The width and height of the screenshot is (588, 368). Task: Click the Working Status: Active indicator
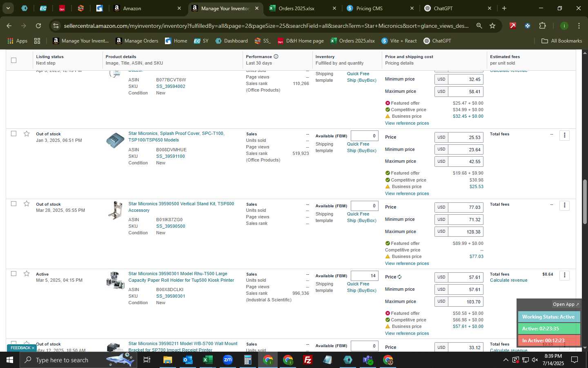[x=548, y=317]
